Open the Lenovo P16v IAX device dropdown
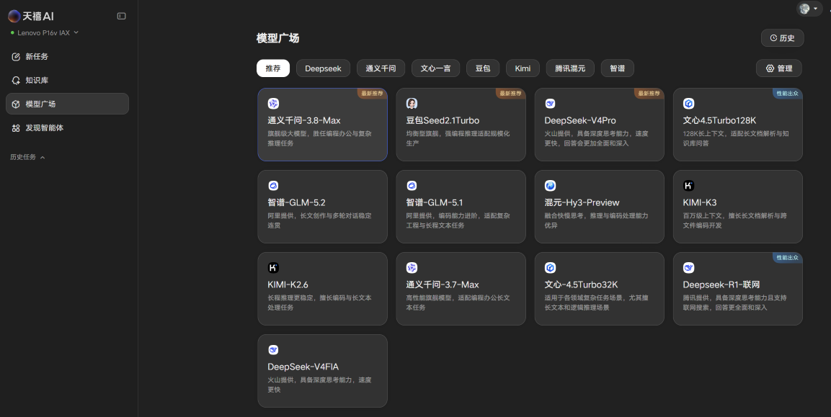This screenshot has width=831, height=417. click(x=45, y=33)
